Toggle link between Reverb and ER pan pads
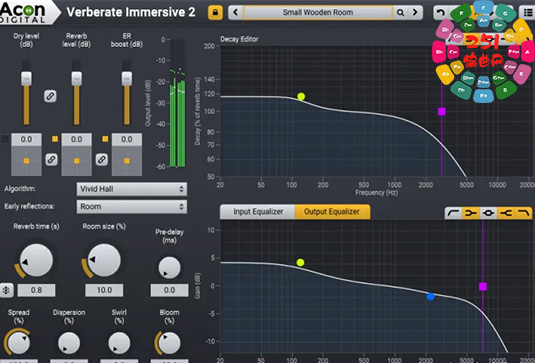The width and height of the screenshot is (535, 363). [102, 159]
